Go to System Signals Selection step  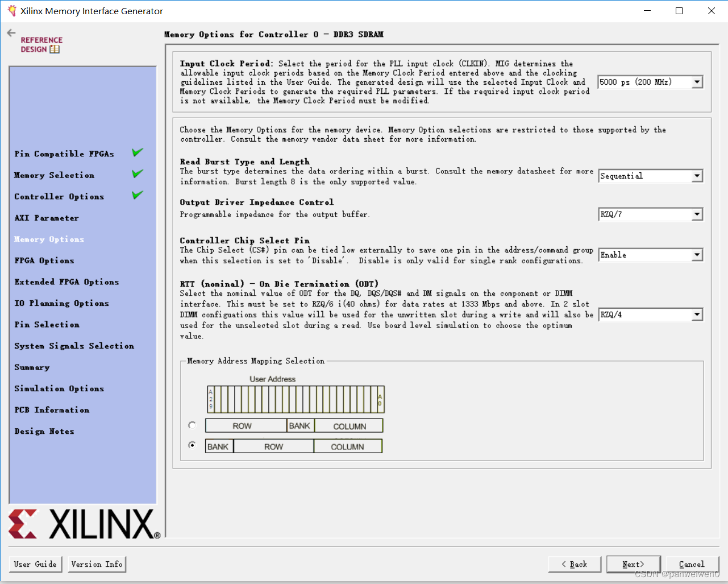(x=74, y=346)
